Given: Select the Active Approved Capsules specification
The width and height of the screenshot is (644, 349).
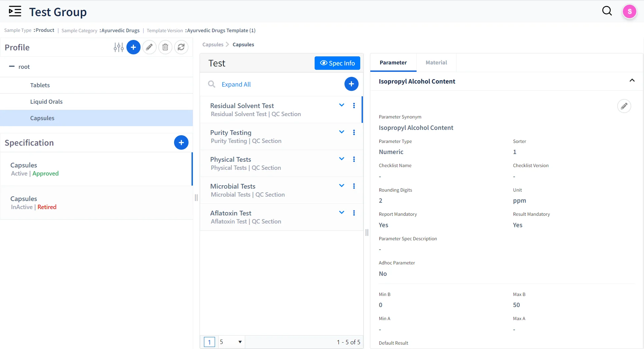Looking at the screenshot, I should (x=96, y=169).
